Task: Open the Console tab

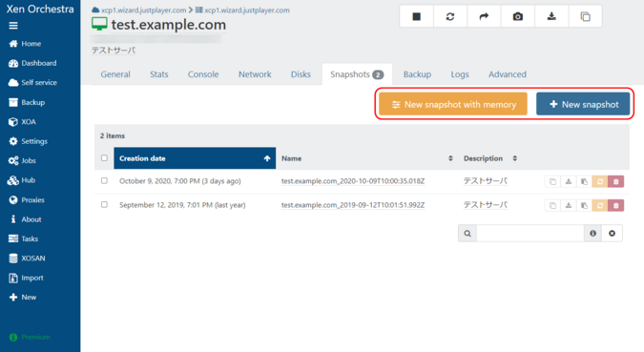Action: coord(203,74)
